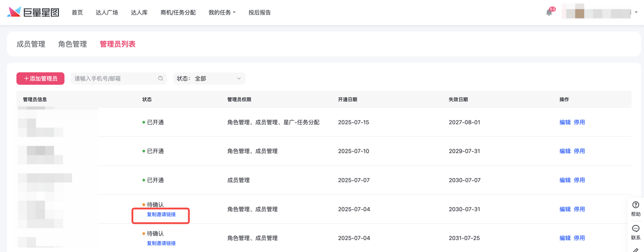The height and width of the screenshot is (252, 644).
Task: Click 编辑 for the 2030-07-07 expiry row
Action: pos(565,180)
